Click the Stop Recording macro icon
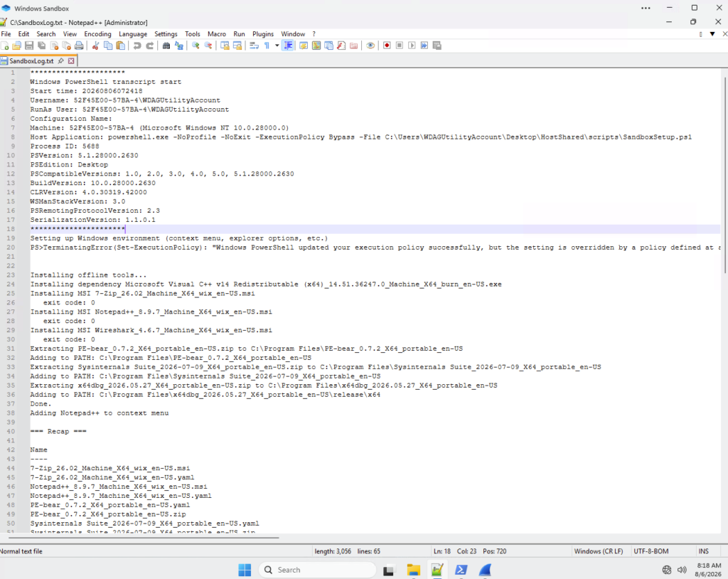 pyautogui.click(x=400, y=46)
